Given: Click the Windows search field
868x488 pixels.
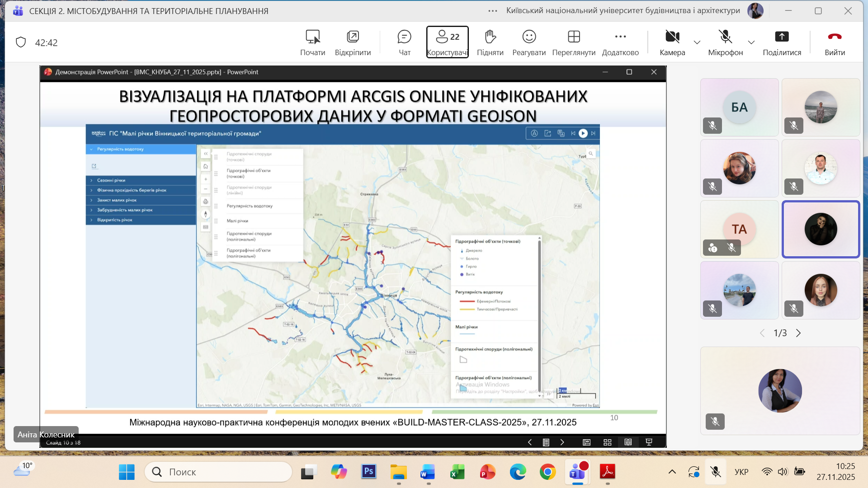Looking at the screenshot, I should click(219, 472).
